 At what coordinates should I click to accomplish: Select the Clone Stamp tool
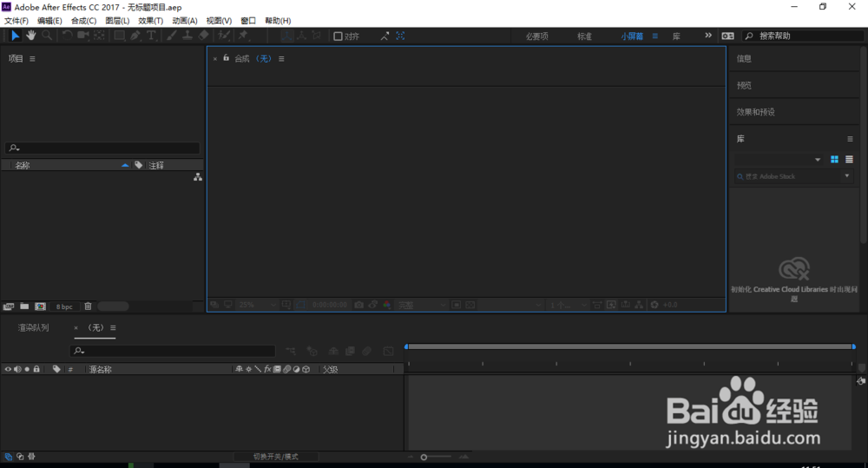coord(187,36)
